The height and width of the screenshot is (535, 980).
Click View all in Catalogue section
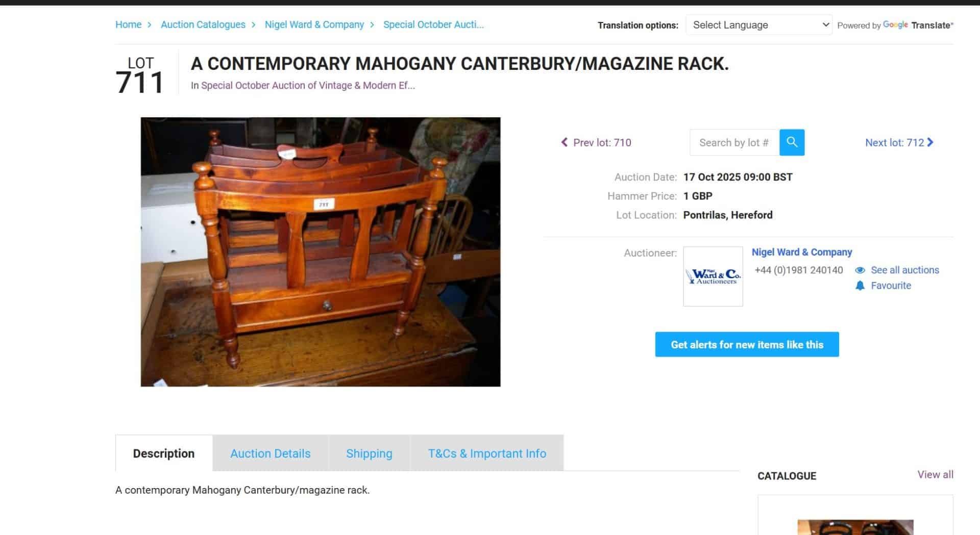coord(935,475)
